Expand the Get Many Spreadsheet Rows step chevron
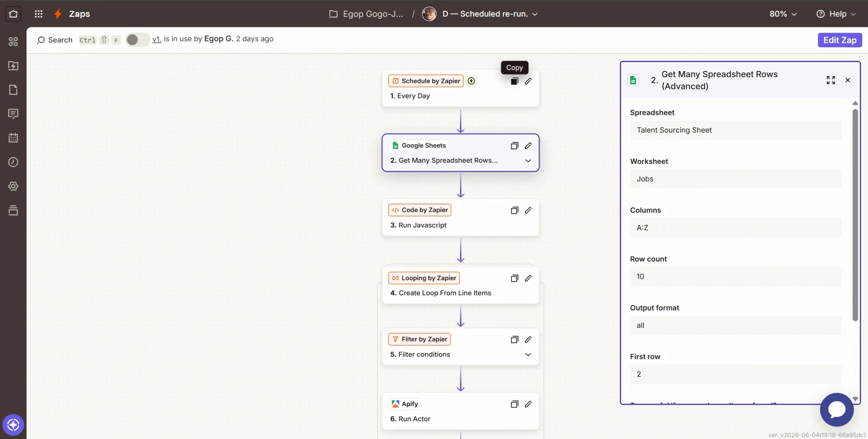This screenshot has height=439, width=868. coord(528,161)
